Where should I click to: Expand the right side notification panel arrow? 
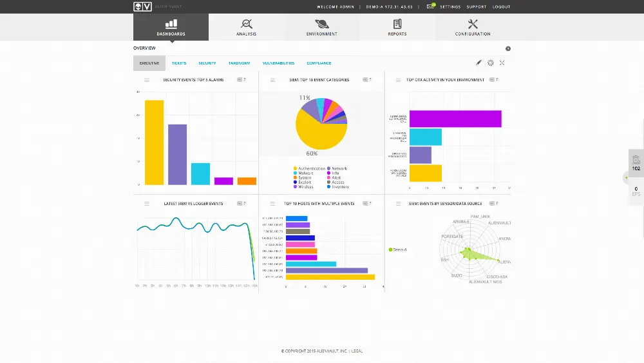coord(626,177)
